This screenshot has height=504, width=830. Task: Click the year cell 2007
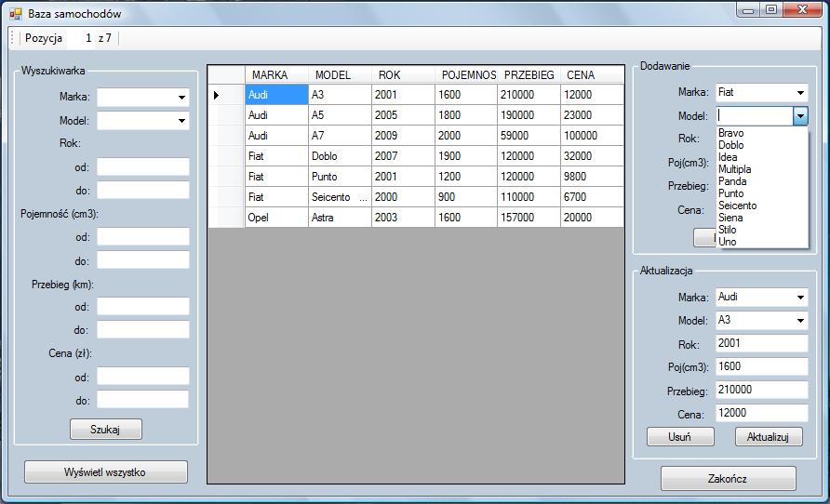click(x=403, y=156)
